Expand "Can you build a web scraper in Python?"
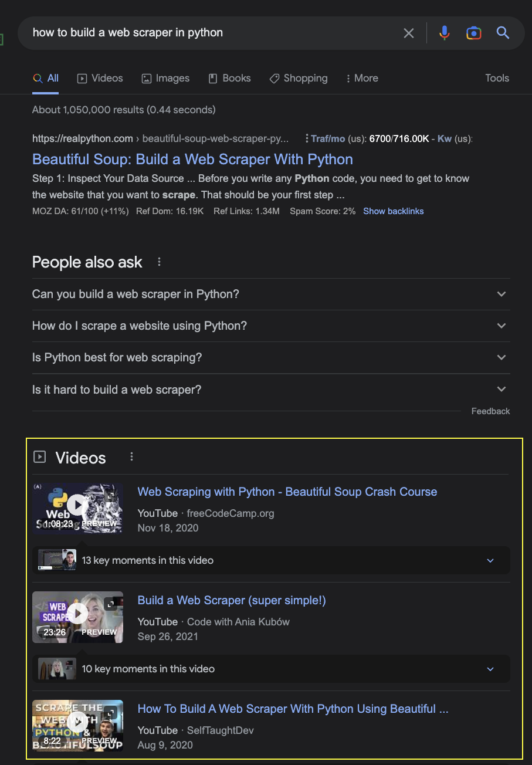Image resolution: width=532 pixels, height=765 pixels. pyautogui.click(x=271, y=294)
